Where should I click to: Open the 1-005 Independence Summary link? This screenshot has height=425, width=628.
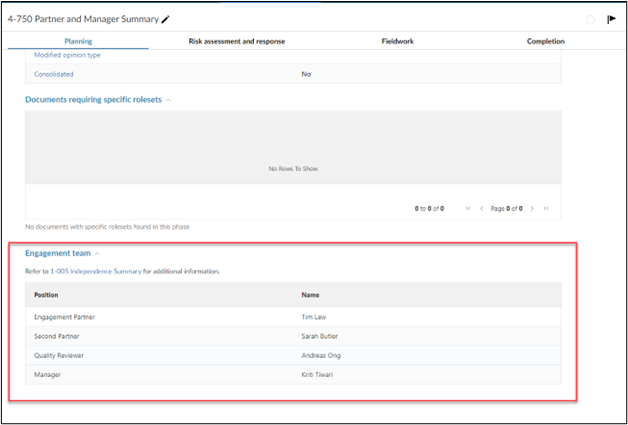pos(96,271)
